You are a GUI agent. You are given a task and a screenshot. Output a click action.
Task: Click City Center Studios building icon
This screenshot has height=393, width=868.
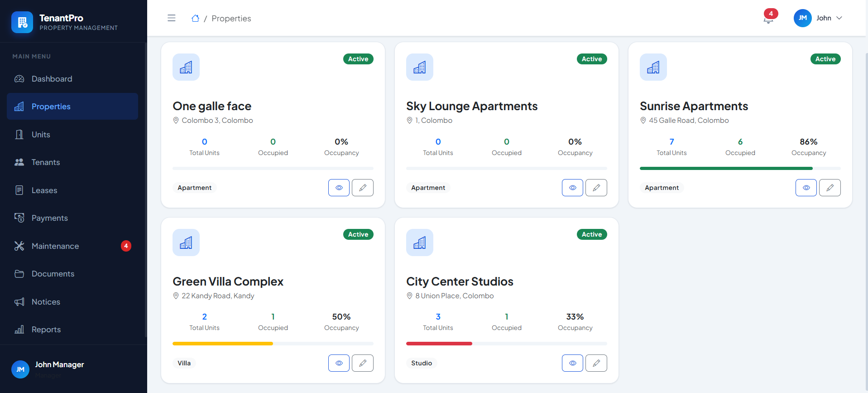tap(420, 243)
